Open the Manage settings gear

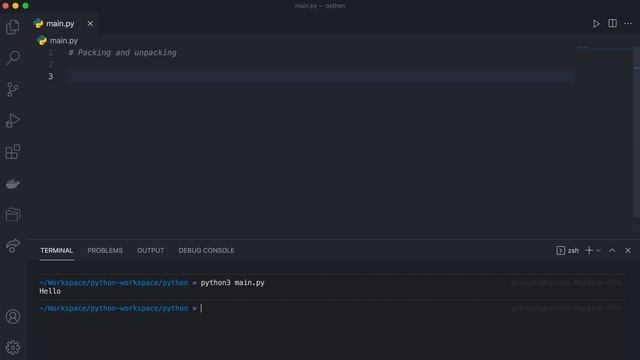[x=13, y=347]
